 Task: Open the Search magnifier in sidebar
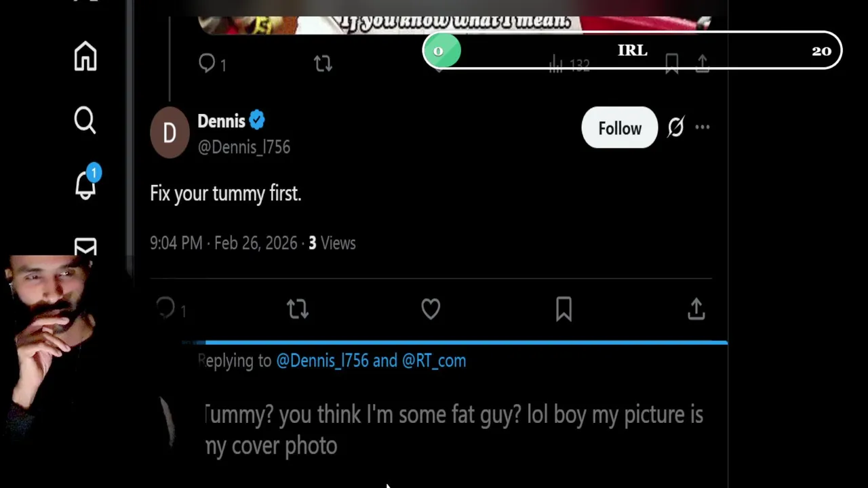pos(85,121)
